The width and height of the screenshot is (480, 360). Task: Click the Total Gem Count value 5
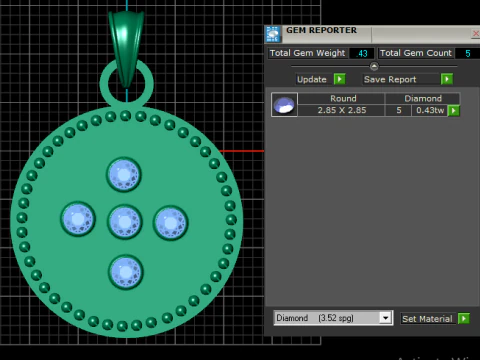point(468,53)
